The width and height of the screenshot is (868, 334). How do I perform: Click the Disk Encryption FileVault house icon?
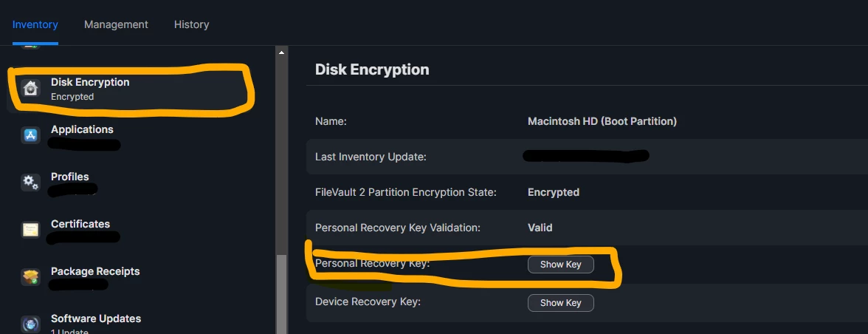(x=30, y=88)
